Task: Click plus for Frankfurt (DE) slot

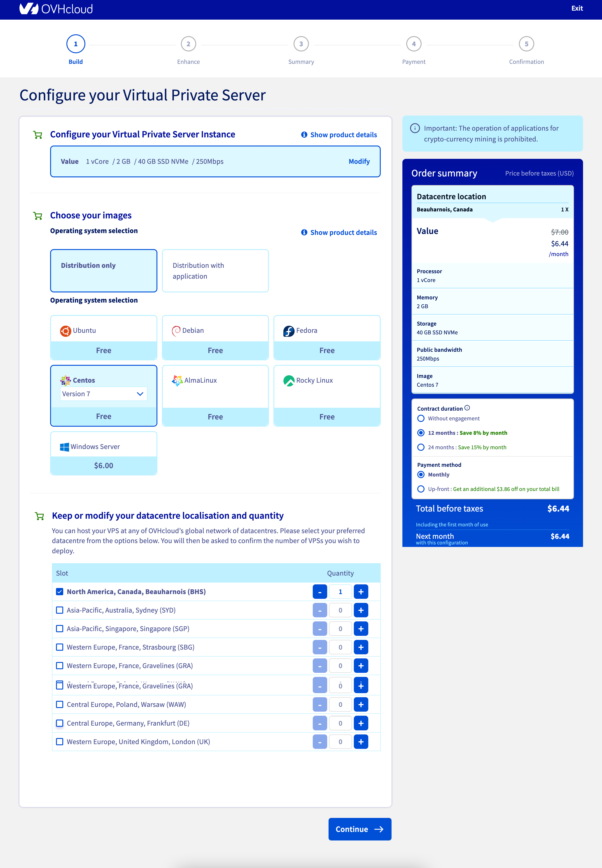Action: (x=361, y=723)
